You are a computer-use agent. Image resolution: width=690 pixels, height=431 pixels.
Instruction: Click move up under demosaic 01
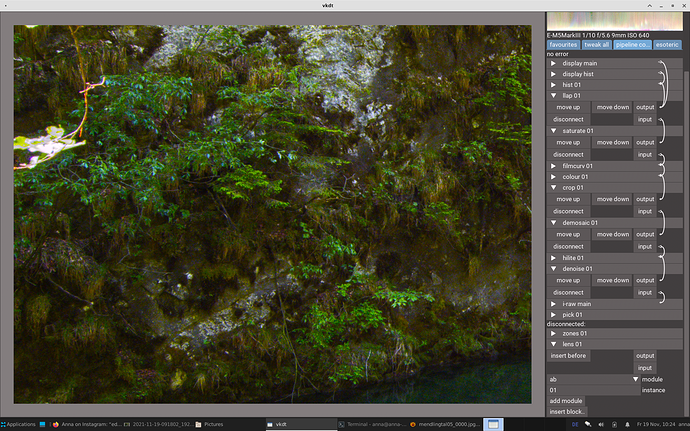[568, 234]
